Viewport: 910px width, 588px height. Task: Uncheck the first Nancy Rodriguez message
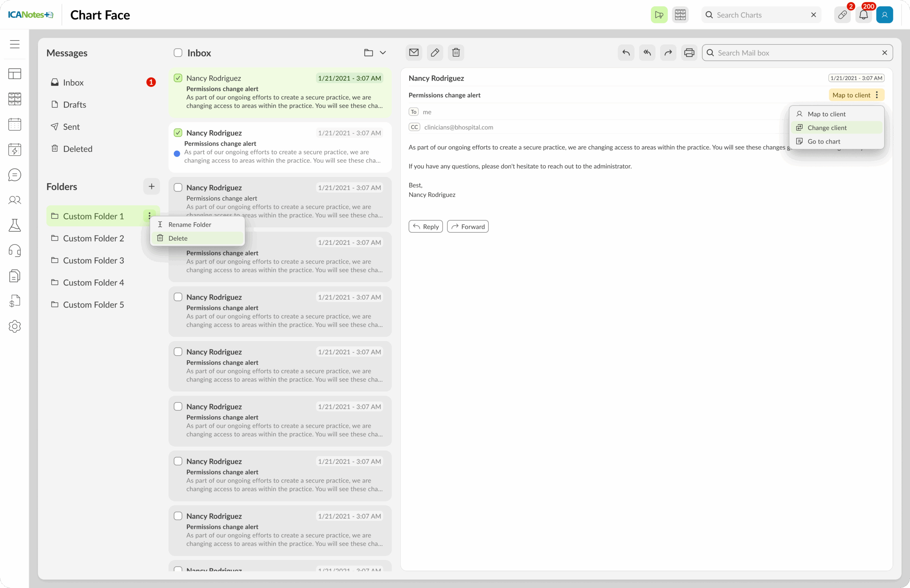[x=178, y=78]
